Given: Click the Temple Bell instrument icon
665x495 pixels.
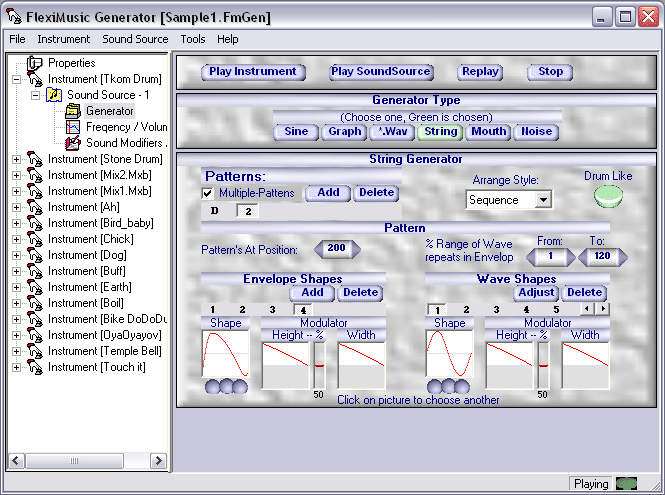Looking at the screenshot, I should pos(35,351).
